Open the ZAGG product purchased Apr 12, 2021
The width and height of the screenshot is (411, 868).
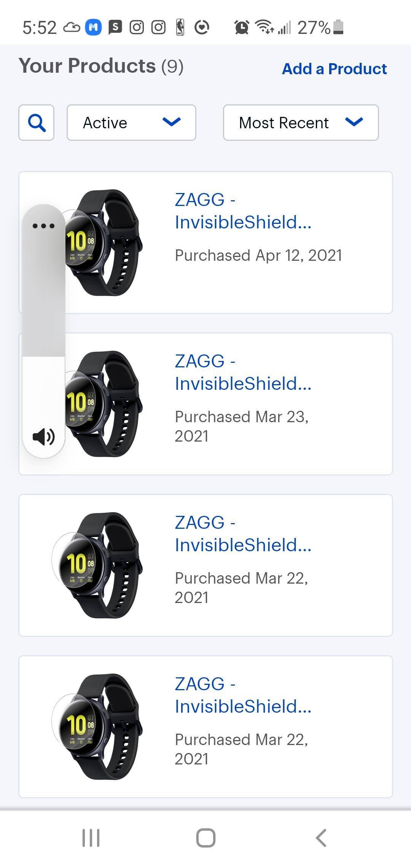(x=243, y=211)
